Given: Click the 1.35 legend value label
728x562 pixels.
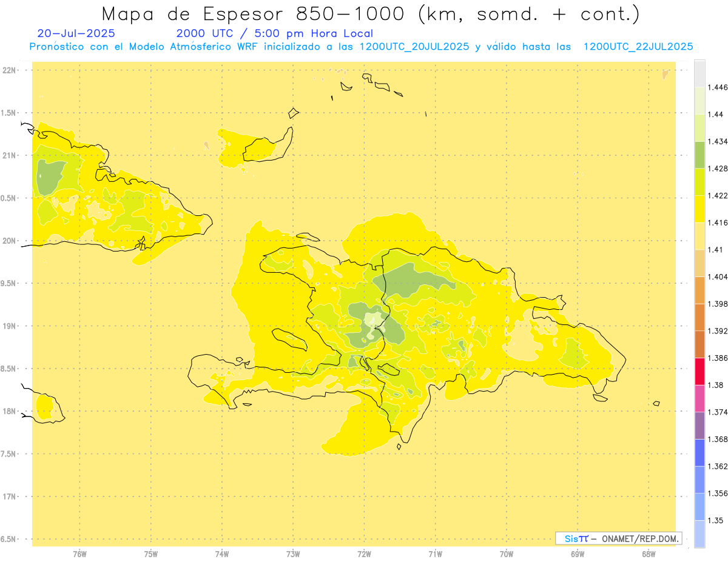Looking at the screenshot, I should [716, 520].
